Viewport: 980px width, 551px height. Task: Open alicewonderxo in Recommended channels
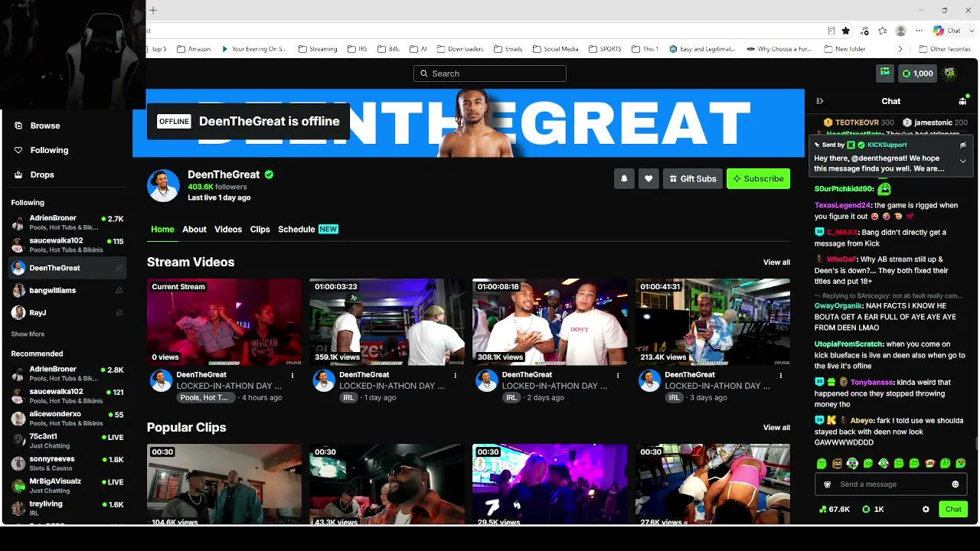pyautogui.click(x=67, y=418)
